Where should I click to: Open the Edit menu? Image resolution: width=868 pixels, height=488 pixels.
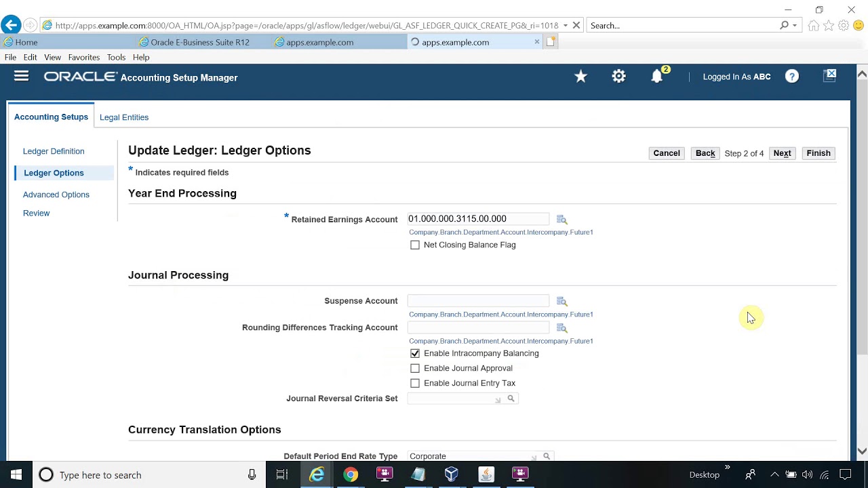pyautogui.click(x=31, y=58)
